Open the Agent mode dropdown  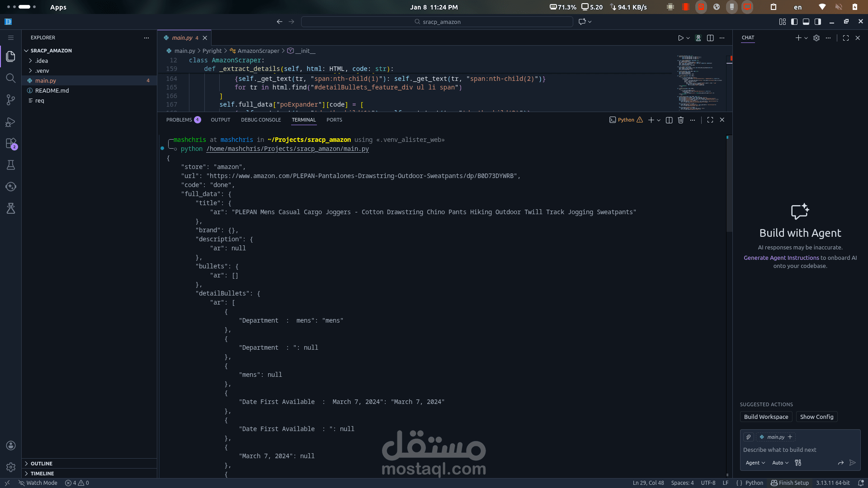(x=755, y=463)
